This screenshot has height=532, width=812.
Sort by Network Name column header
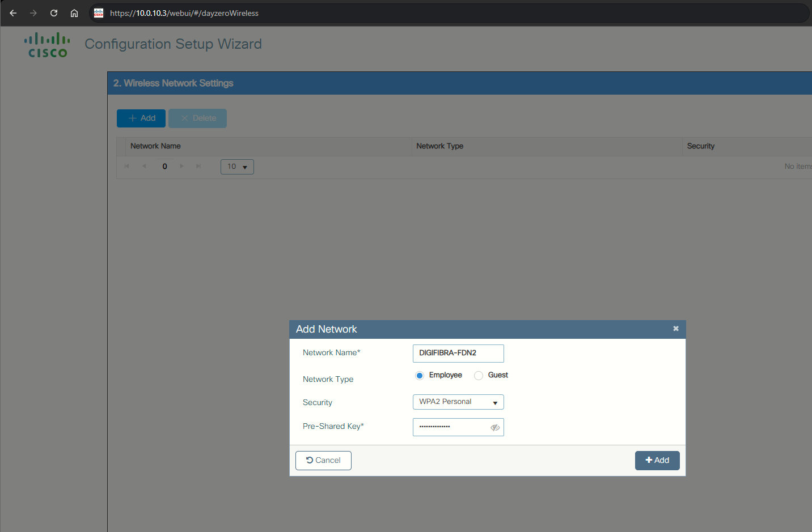click(x=155, y=146)
